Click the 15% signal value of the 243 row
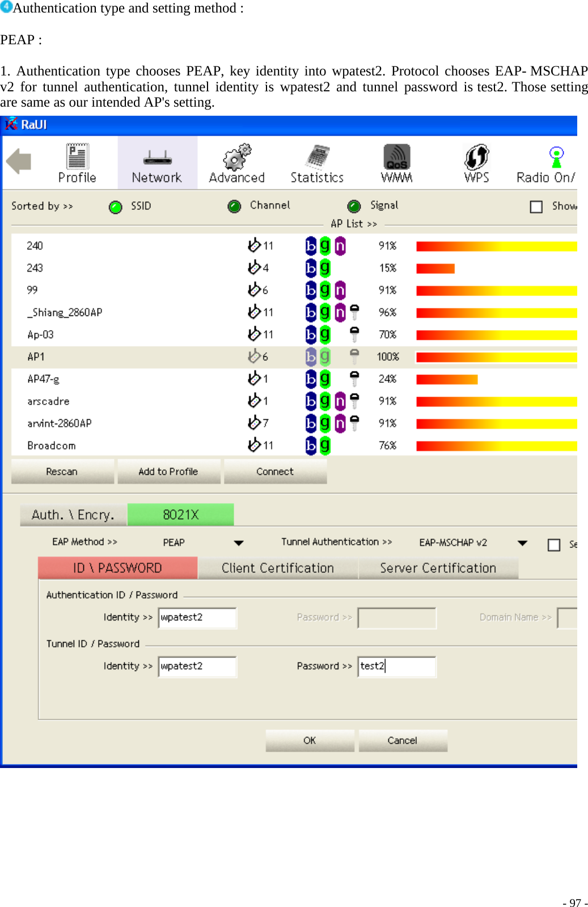Image resolution: width=588 pixels, height=907 pixels. pos(388,268)
